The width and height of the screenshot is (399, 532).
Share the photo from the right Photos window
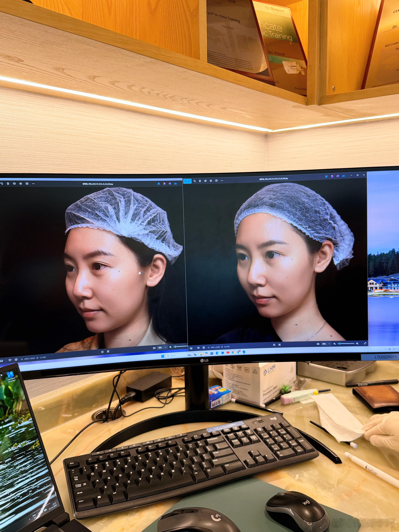pos(211,181)
